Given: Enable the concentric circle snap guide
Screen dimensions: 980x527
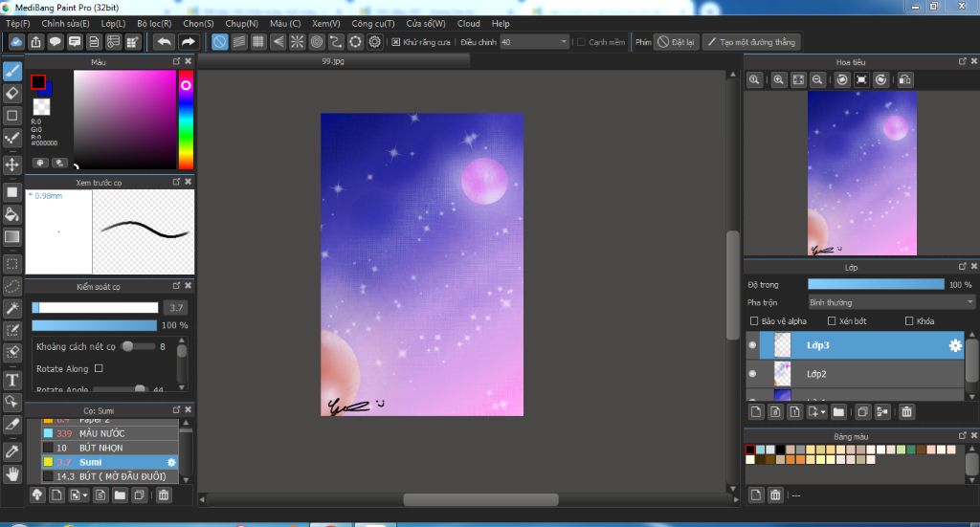Looking at the screenshot, I should point(317,42).
